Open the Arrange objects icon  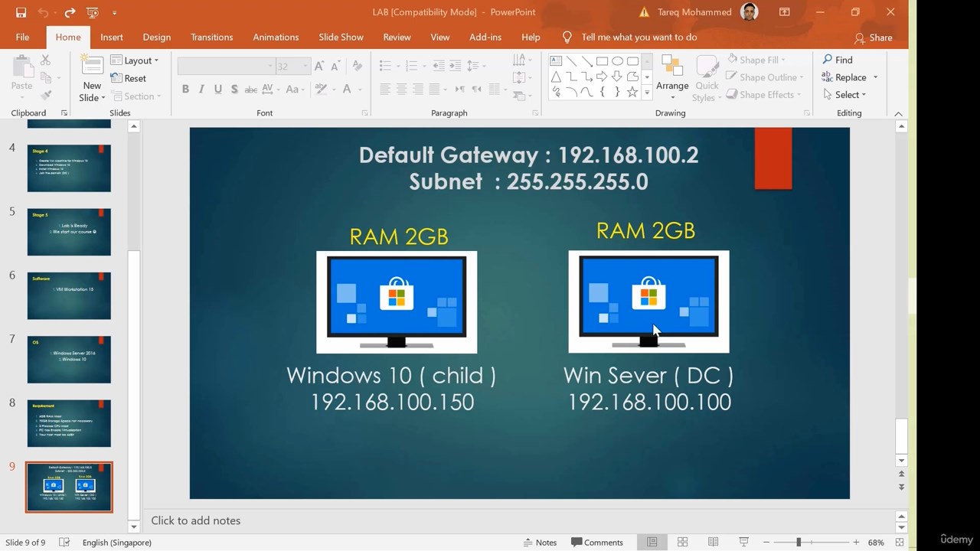[672, 67]
